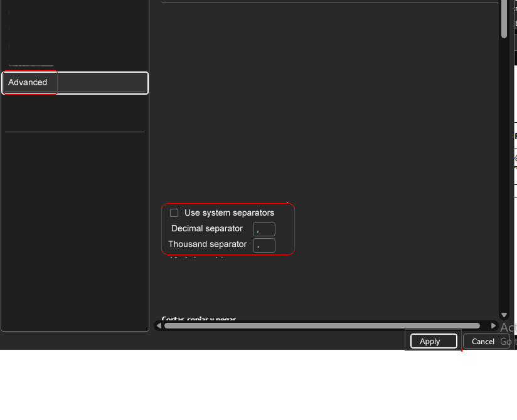Viewport: 517px width, 420px height.
Task: Click the Decimal separator label
Action: pyautogui.click(x=206, y=228)
